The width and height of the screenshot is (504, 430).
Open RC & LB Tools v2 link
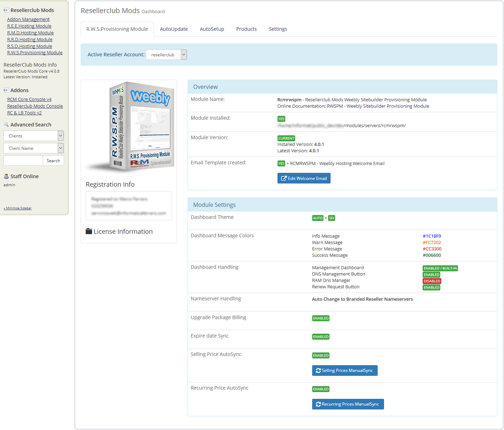pos(24,113)
